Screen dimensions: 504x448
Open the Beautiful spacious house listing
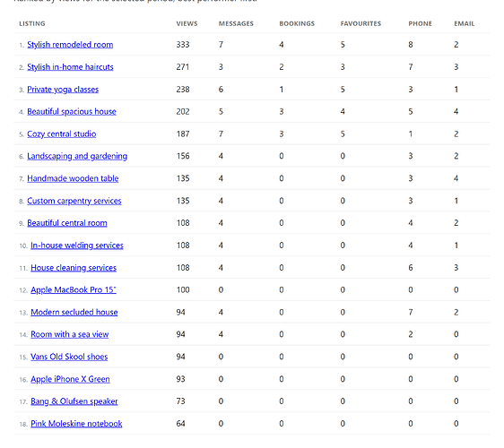coord(72,112)
